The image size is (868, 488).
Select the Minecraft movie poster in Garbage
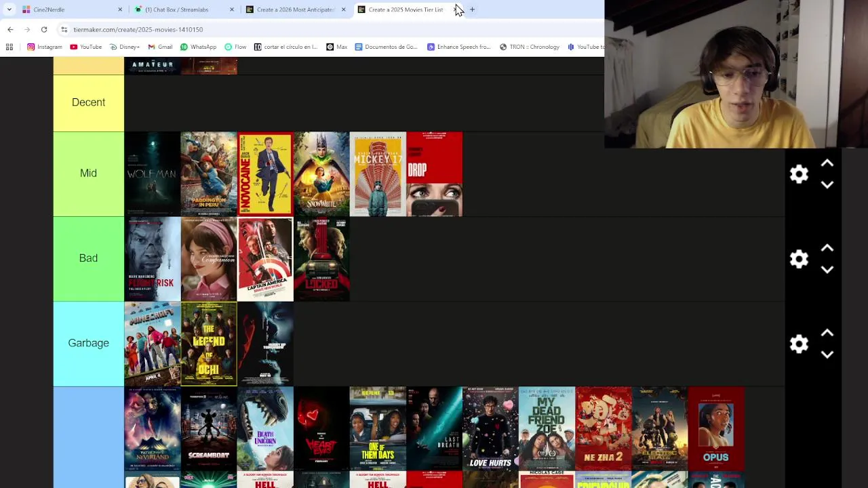pyautogui.click(x=153, y=344)
